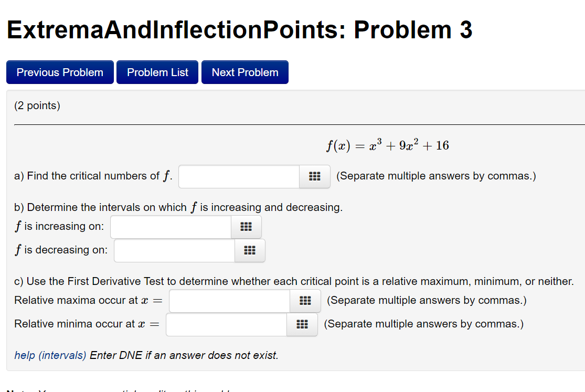Open the math keypad for relative minima
Image resolution: width=585 pixels, height=392 pixels.
(x=302, y=324)
